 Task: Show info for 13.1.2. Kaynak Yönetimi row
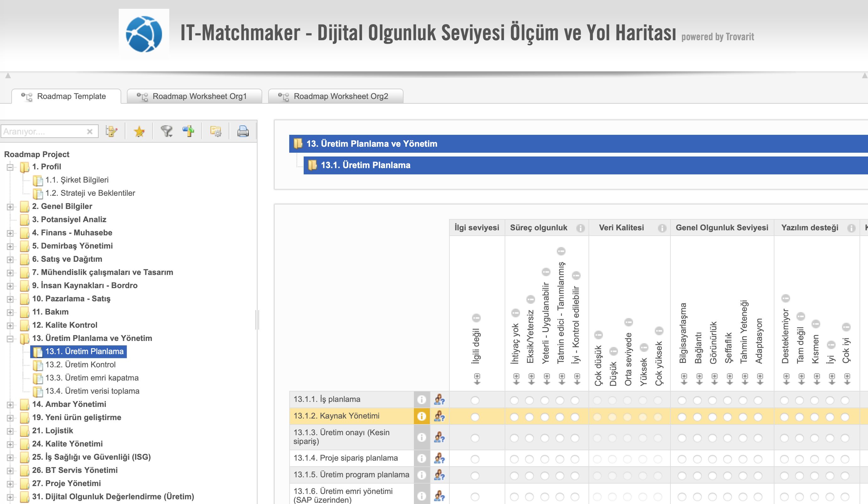click(x=422, y=416)
